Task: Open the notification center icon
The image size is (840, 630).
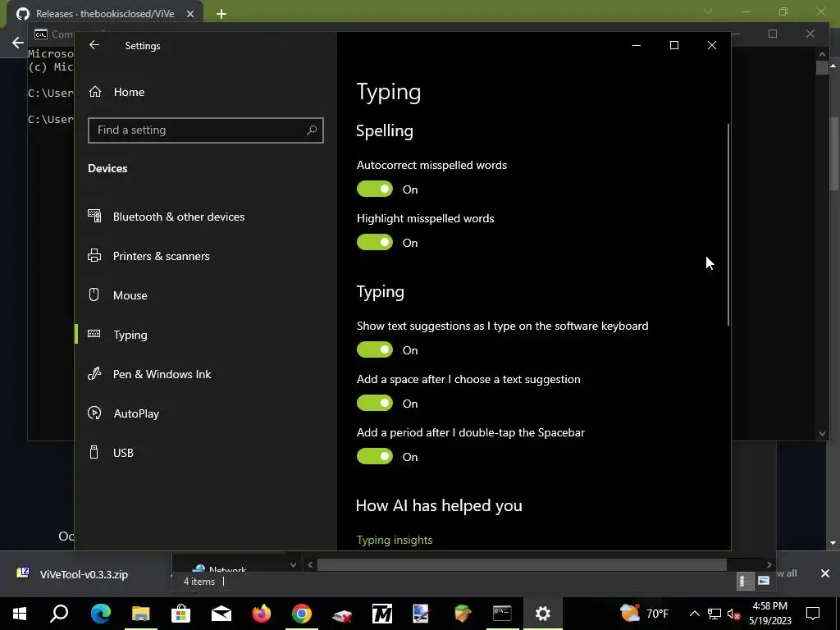Action: click(813, 614)
